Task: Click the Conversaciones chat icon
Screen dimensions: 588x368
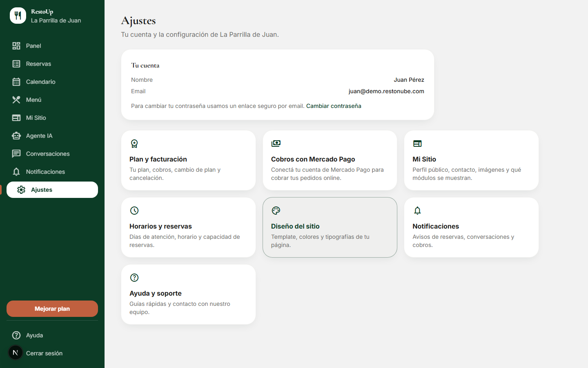Action: click(x=16, y=154)
